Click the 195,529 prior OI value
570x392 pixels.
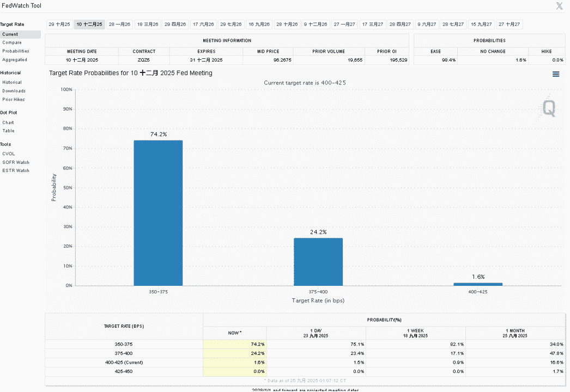(398, 60)
